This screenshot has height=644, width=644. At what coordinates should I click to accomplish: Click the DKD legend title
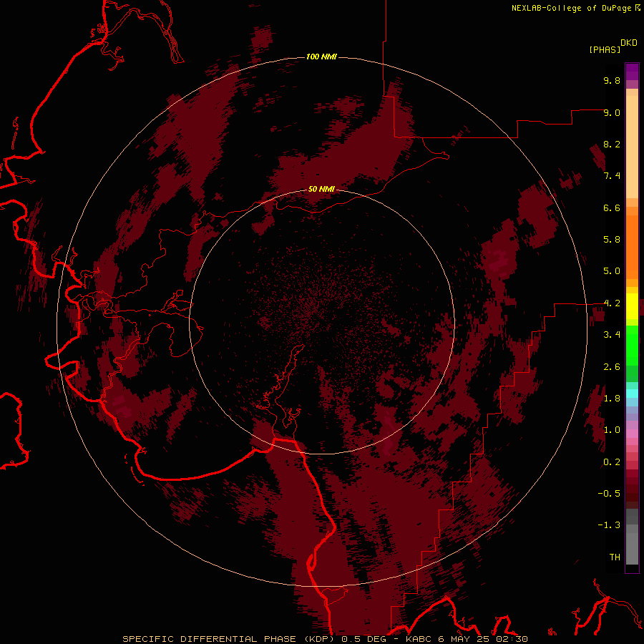point(628,43)
